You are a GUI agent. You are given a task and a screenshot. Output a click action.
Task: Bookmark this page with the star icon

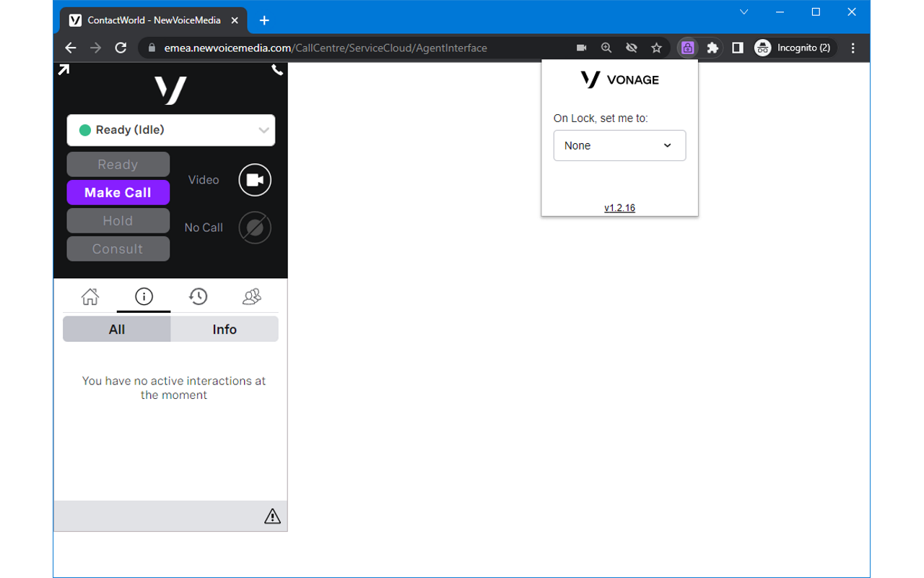click(656, 48)
